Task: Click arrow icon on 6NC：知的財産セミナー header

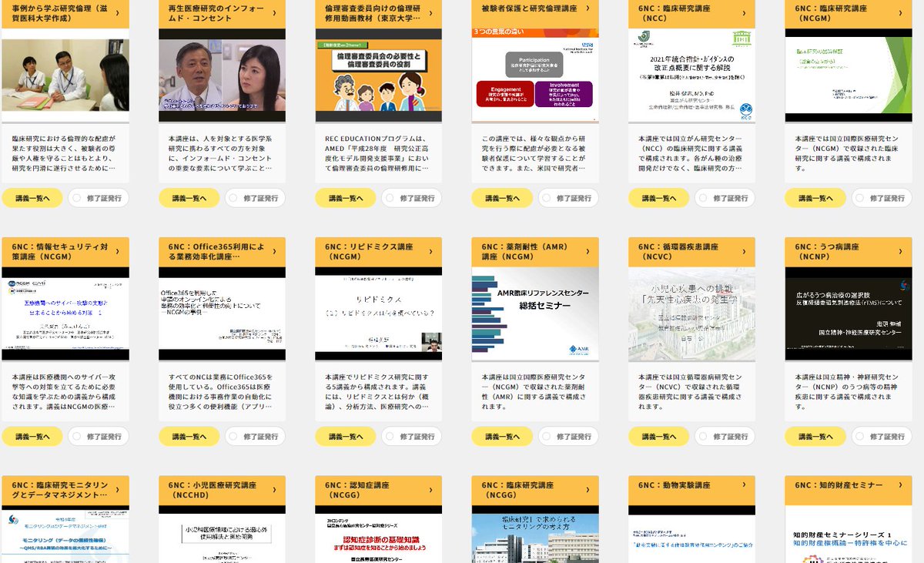Action: (900, 486)
